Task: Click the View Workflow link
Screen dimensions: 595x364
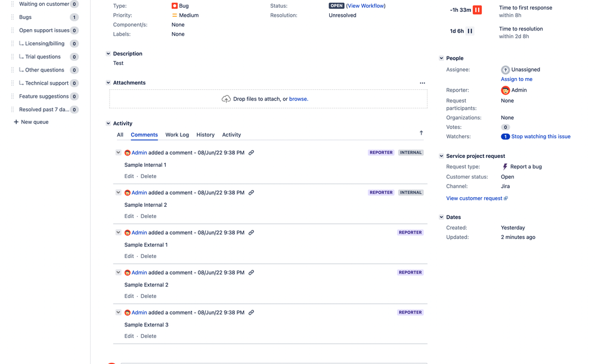Action: click(x=366, y=6)
